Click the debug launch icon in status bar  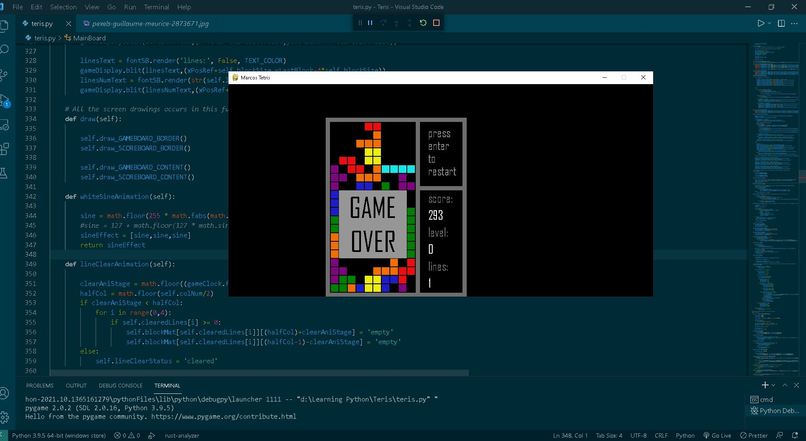coord(152,435)
